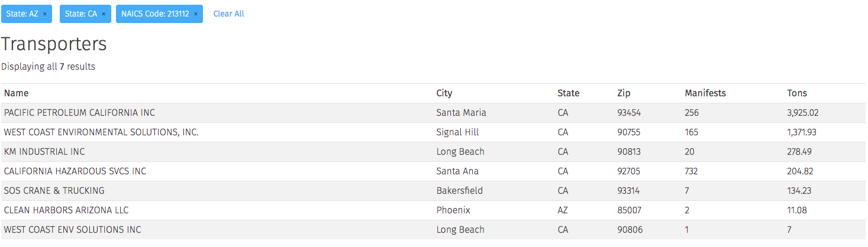
Task: Open Clean Harbors Arizona LLC
Action: [433, 210]
